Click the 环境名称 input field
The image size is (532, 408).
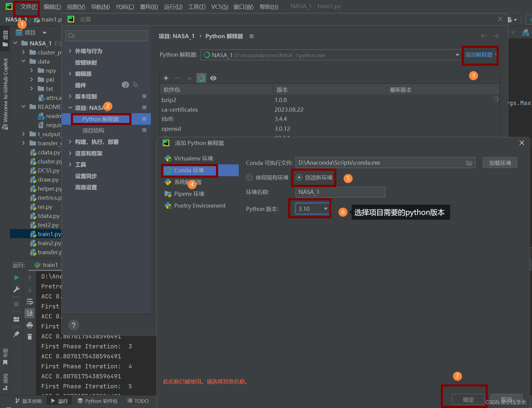coord(340,192)
